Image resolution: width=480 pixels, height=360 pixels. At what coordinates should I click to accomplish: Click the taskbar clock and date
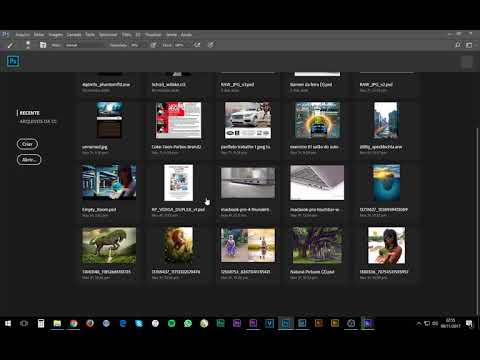[x=450, y=323]
